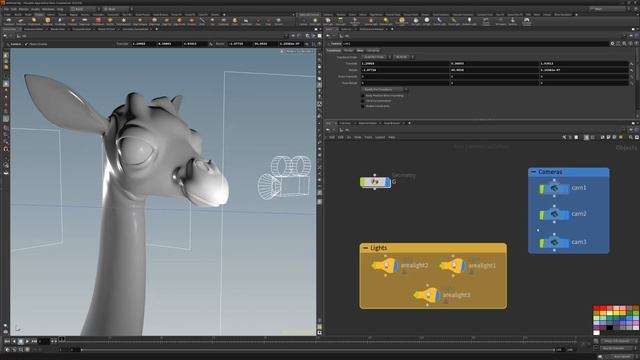640x360 pixels.
Task: Select the arealight2 node icon
Action: (384, 266)
